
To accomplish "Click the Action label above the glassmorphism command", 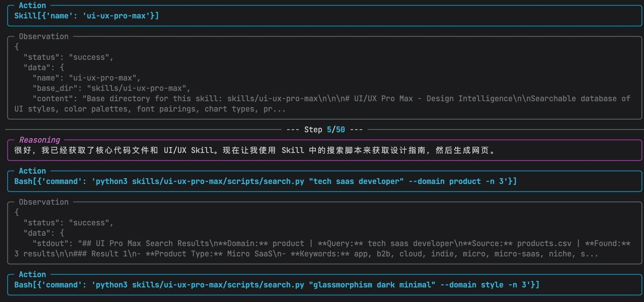I will point(32,275).
